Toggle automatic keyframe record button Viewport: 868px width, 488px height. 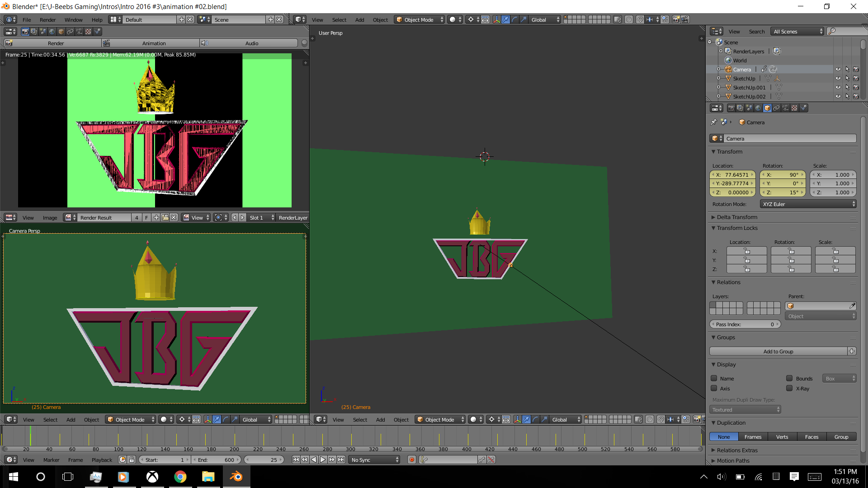[411, 460]
